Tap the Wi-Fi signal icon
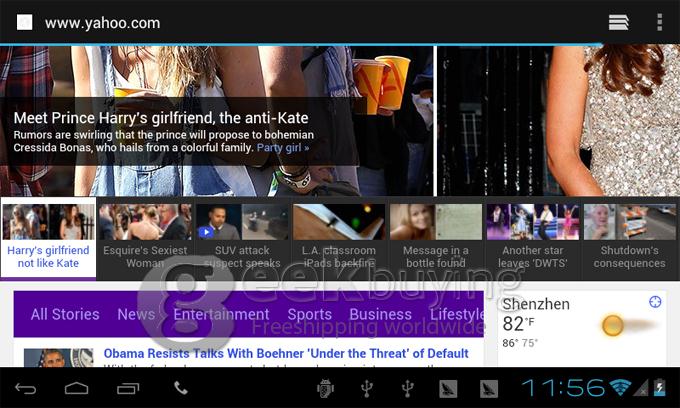Viewport: 680px width, 408px height. pos(620,388)
